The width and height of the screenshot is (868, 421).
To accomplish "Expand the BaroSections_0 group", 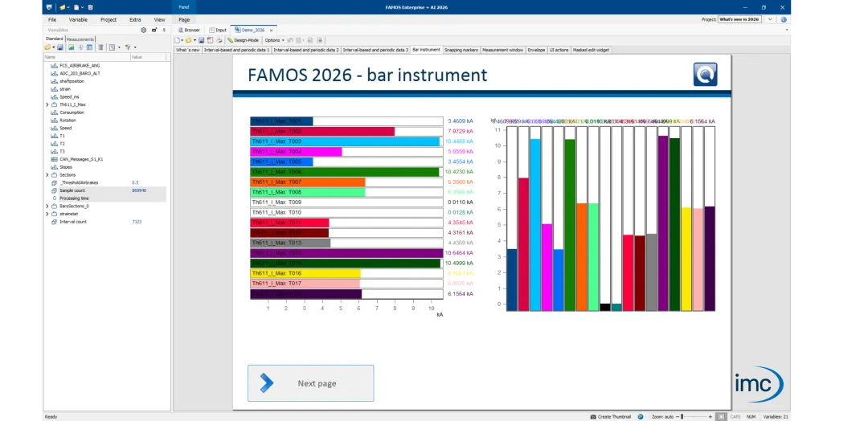I will pos(47,206).
